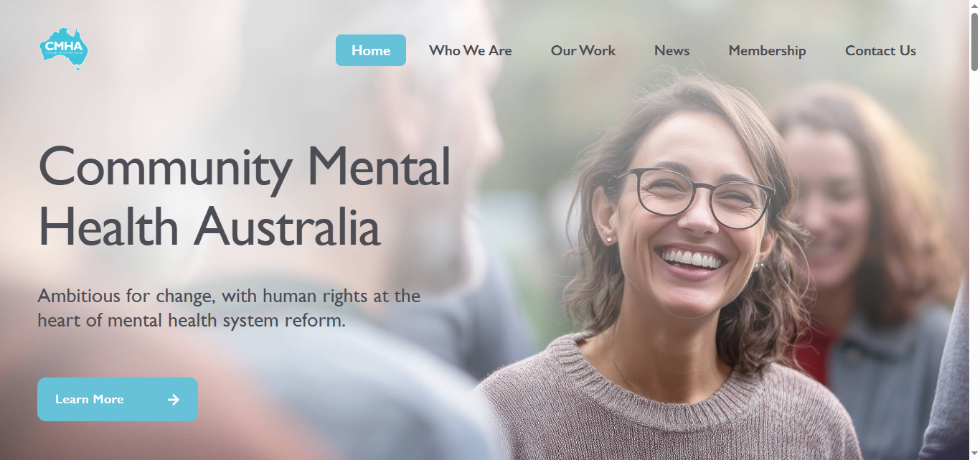Click the Learn More button label
This screenshot has width=980, height=460.
tap(90, 400)
